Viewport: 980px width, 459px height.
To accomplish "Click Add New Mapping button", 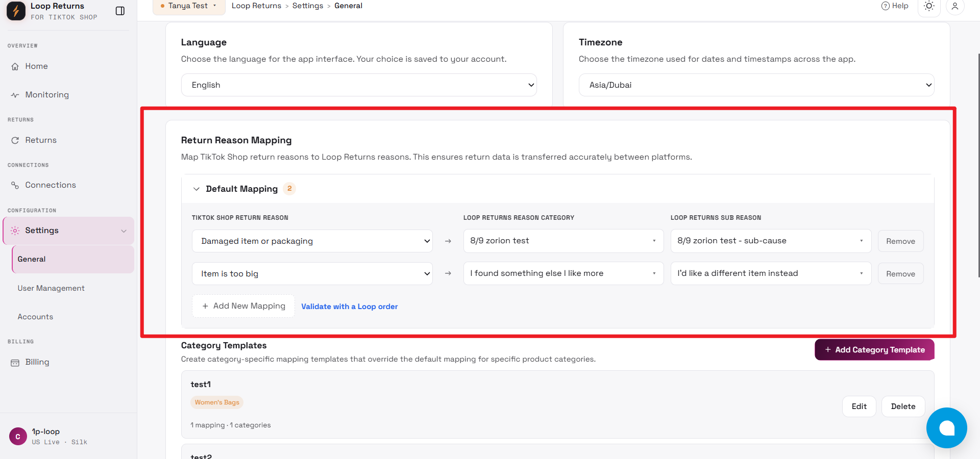I will pyautogui.click(x=243, y=306).
